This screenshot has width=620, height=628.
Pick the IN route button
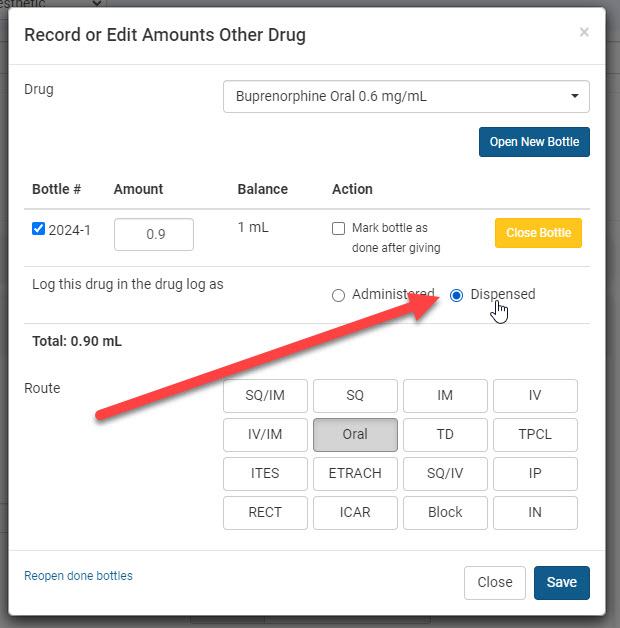(535, 513)
